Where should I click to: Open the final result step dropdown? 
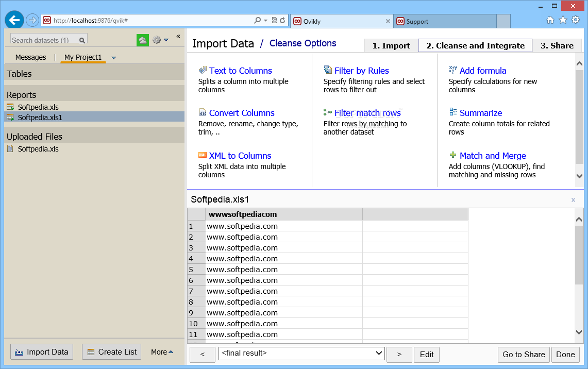[301, 353]
